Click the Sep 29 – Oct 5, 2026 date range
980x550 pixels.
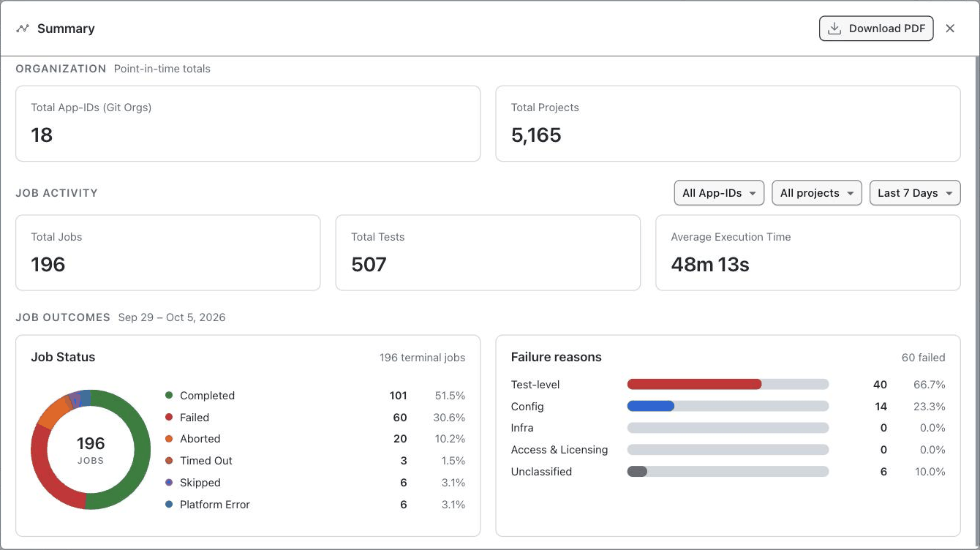[x=172, y=317]
